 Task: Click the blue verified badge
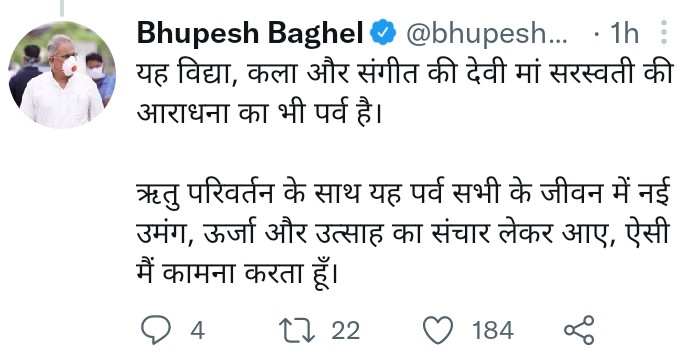[x=383, y=33]
